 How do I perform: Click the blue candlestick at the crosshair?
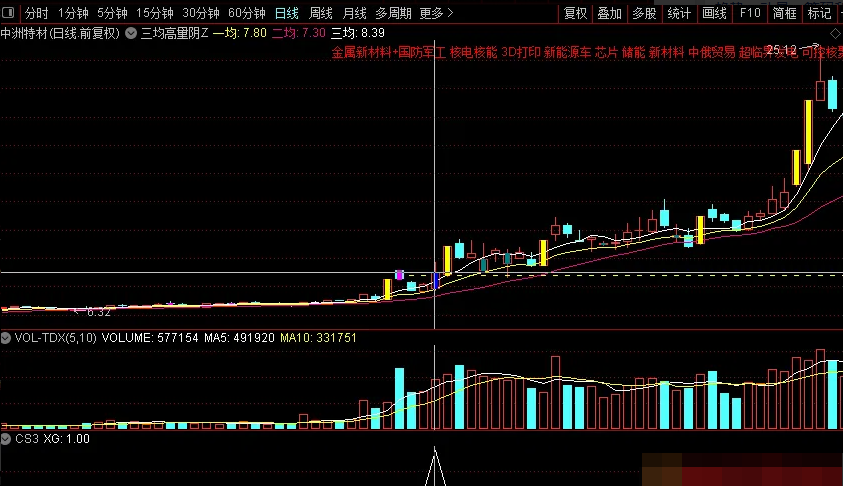tap(436, 280)
